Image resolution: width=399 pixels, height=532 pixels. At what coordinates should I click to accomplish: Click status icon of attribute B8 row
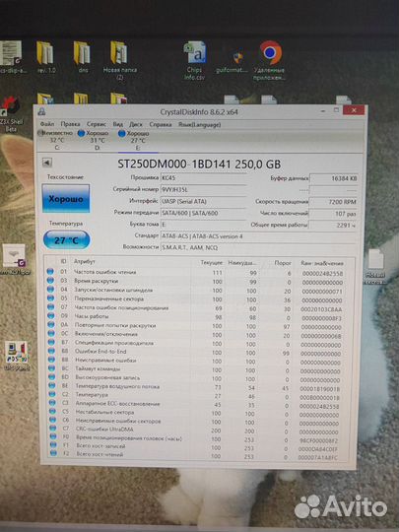[x=51, y=351]
